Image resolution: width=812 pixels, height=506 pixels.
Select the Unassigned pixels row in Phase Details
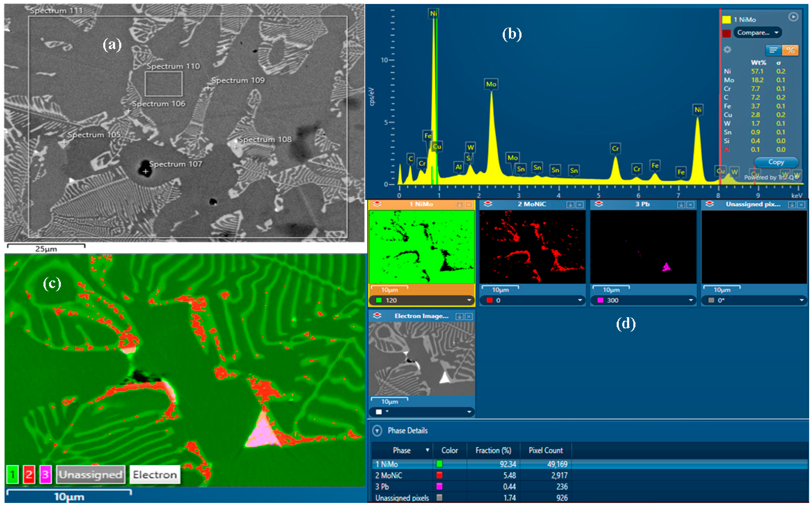[590, 498]
